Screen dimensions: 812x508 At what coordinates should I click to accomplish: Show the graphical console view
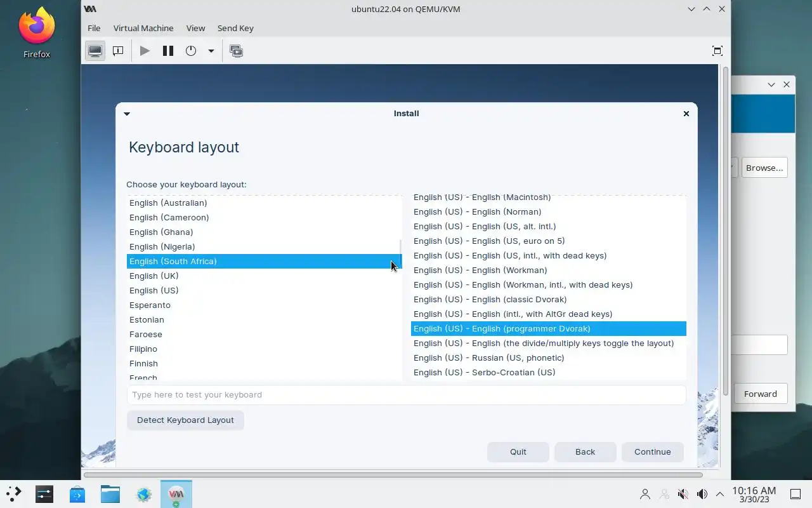tap(95, 51)
